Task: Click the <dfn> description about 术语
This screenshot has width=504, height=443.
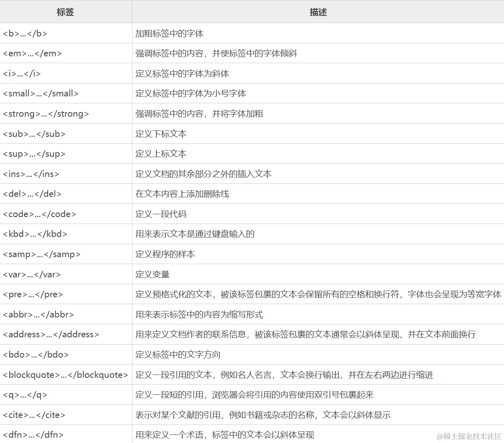Action: click(225, 435)
